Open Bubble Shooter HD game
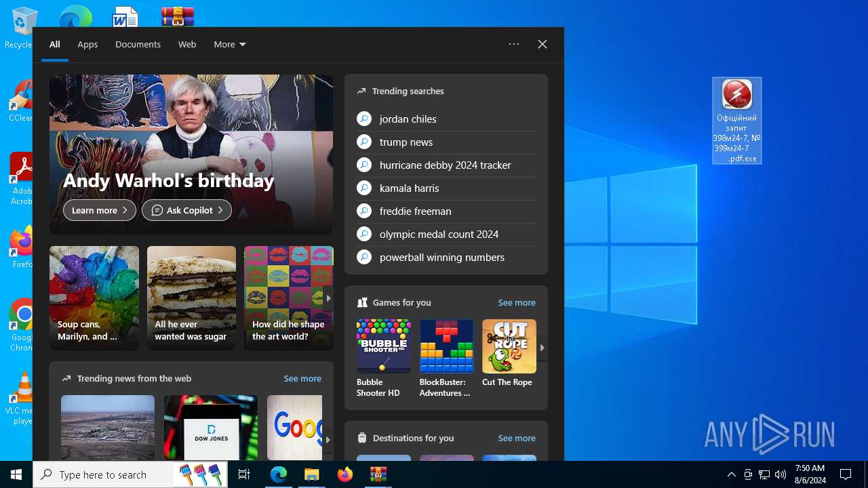The height and width of the screenshot is (488, 868). (384, 359)
